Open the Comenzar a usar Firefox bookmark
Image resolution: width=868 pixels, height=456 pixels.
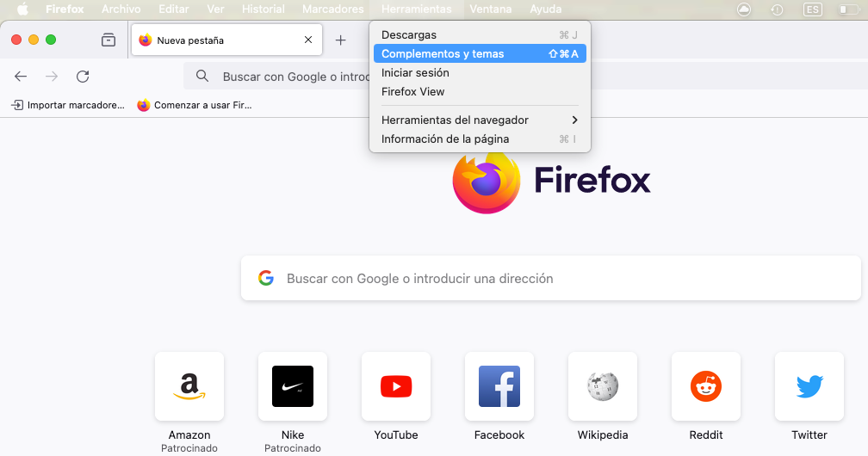(195, 105)
